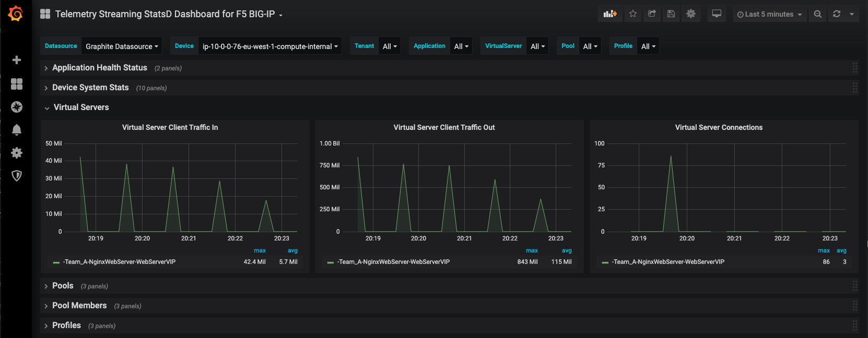This screenshot has height=338, width=868.
Task: Click the zoom out time range icon
Action: [x=818, y=14]
